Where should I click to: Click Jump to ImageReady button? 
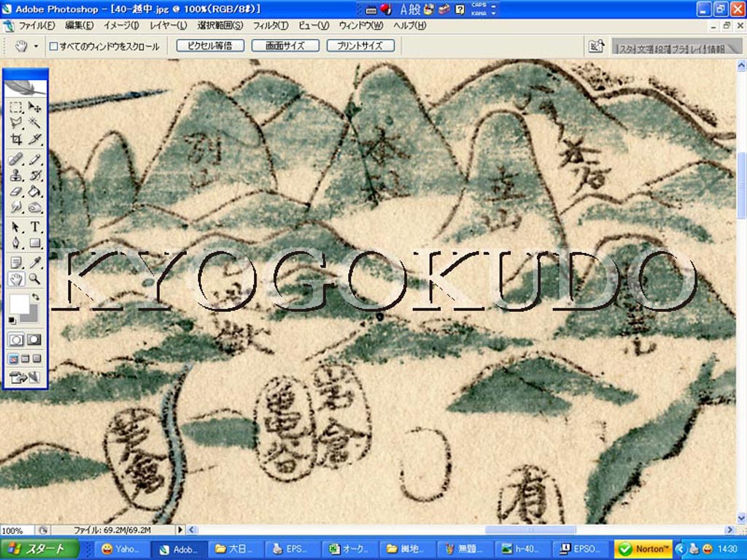click(26, 378)
